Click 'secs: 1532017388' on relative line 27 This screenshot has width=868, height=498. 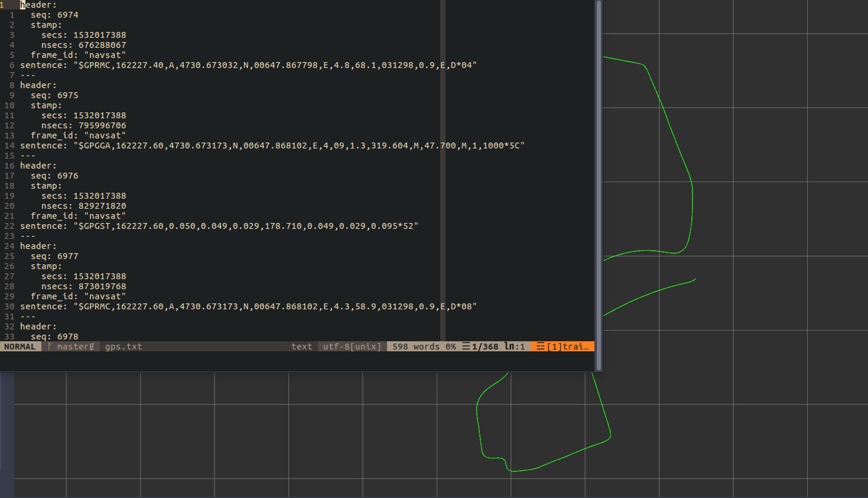[83, 276]
